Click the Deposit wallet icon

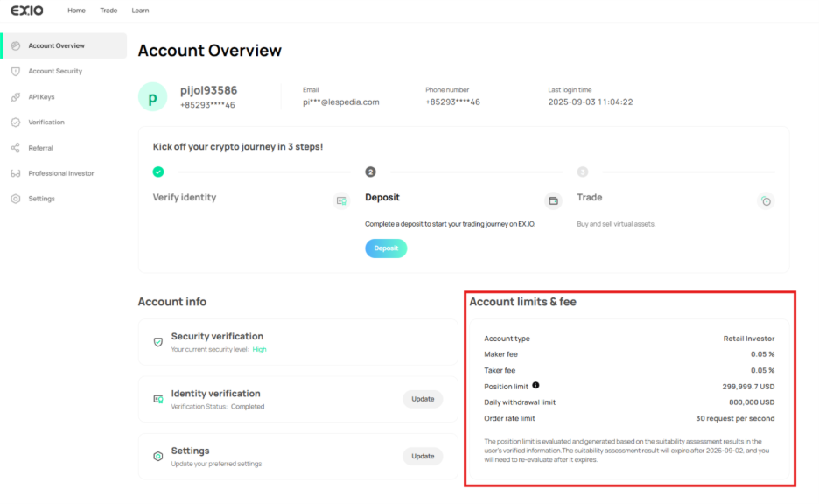coord(553,200)
